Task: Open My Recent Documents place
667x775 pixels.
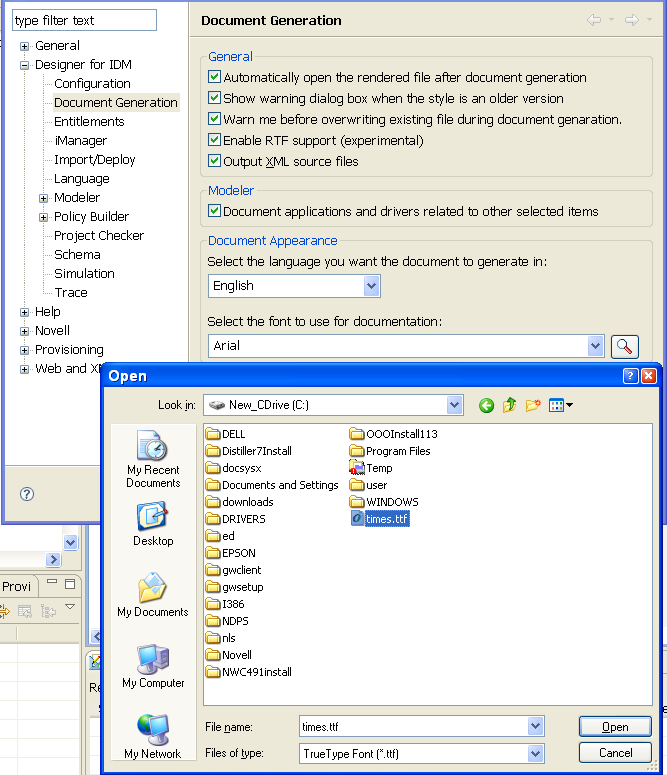Action: click(x=153, y=459)
